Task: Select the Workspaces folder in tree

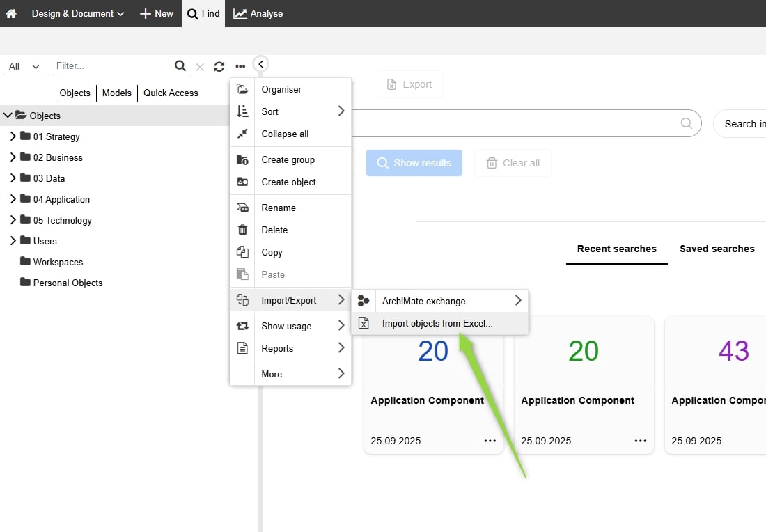Action: click(x=58, y=262)
